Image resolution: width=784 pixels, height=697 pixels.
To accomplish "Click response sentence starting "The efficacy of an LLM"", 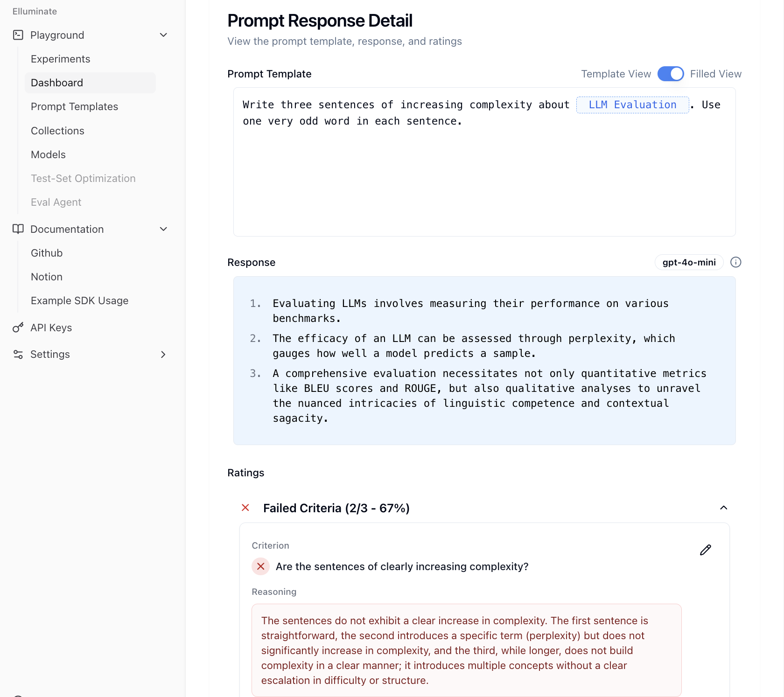I will point(474,346).
